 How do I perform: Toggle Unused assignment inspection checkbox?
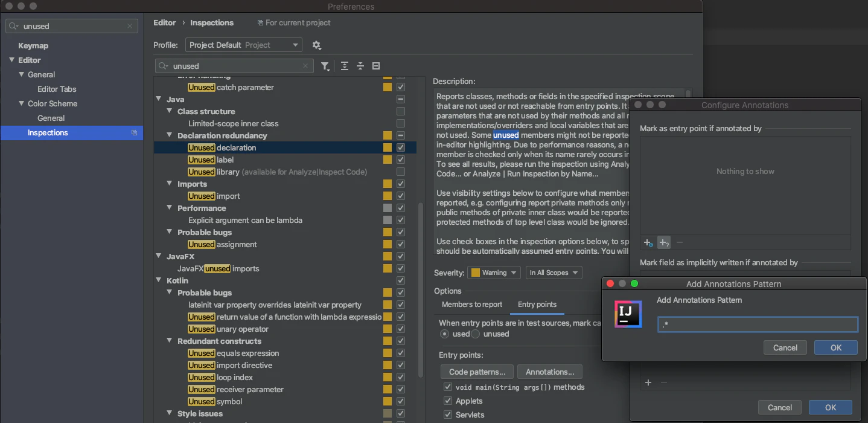click(x=401, y=244)
